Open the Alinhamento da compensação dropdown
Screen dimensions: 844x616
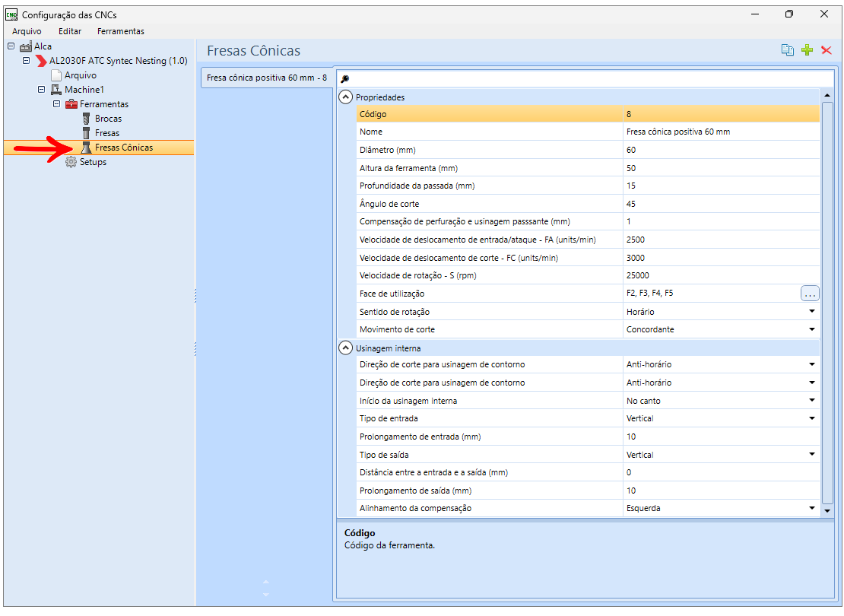pos(812,508)
